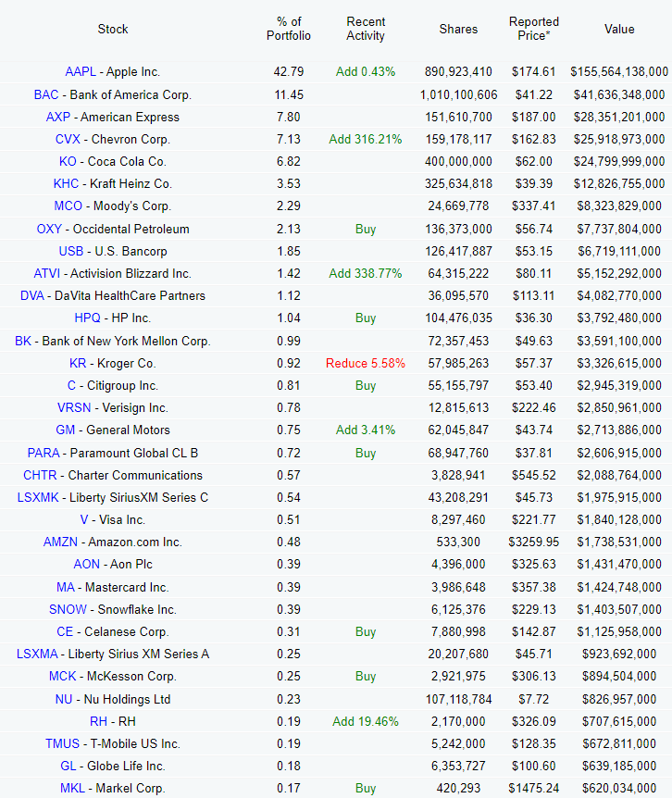This screenshot has height=798, width=672.
Task: Select the 'Add 3.41%' General Motors activity
Action: pos(366,430)
